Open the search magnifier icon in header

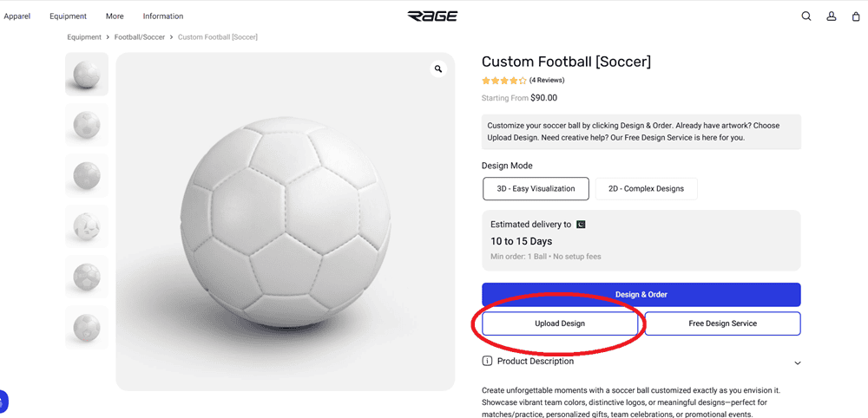[806, 16]
